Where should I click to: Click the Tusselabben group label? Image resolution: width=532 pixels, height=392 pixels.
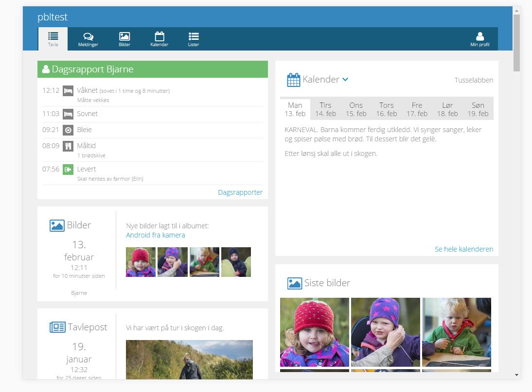pos(474,80)
